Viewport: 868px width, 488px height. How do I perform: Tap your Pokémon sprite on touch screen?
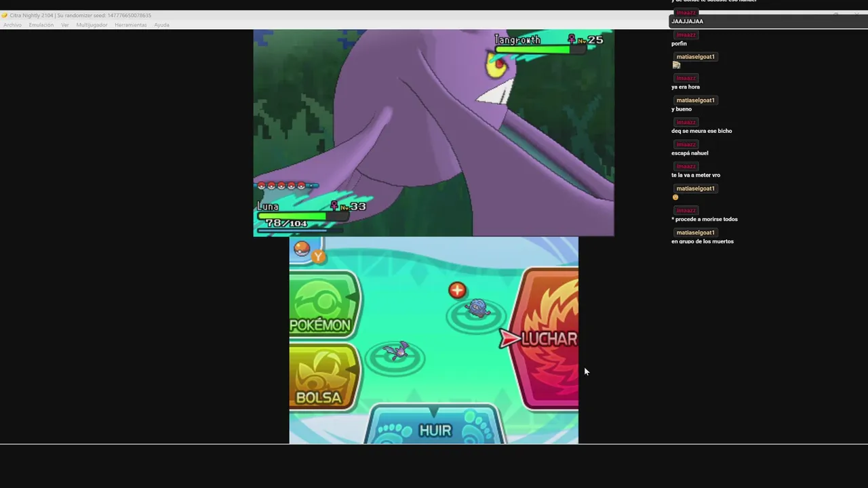tap(395, 351)
